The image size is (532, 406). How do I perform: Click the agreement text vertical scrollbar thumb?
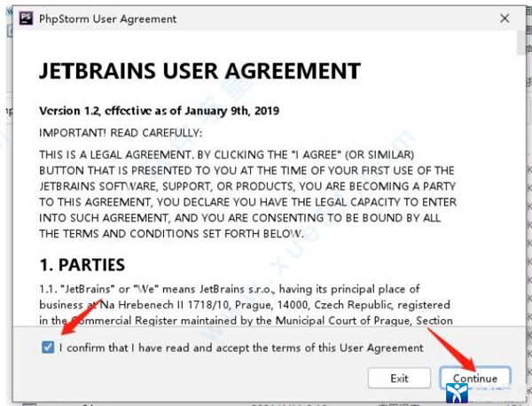coord(520,43)
